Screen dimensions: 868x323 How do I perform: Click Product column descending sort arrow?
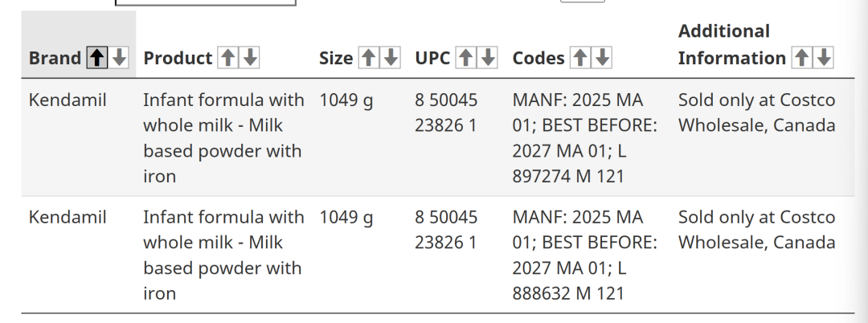tap(250, 58)
